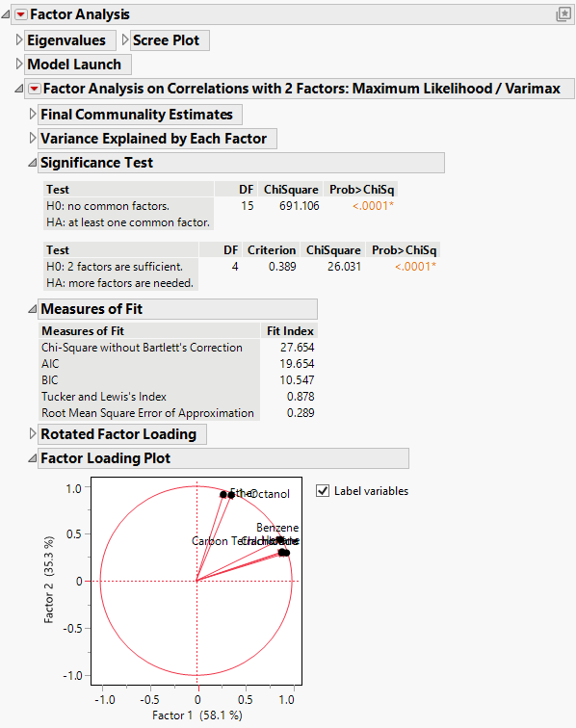This screenshot has width=576, height=728.
Task: Collapse the Measures of Fit section
Action: 32,309
